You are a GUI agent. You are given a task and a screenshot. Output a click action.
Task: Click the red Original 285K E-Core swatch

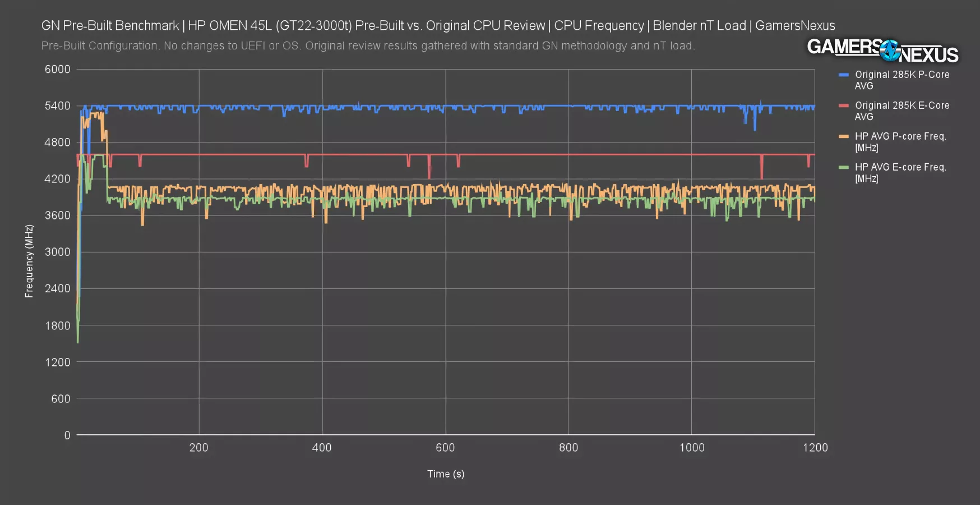coord(843,105)
